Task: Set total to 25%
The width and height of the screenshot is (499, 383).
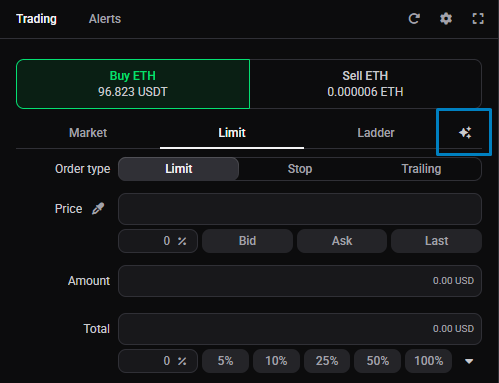Action: pos(327,361)
